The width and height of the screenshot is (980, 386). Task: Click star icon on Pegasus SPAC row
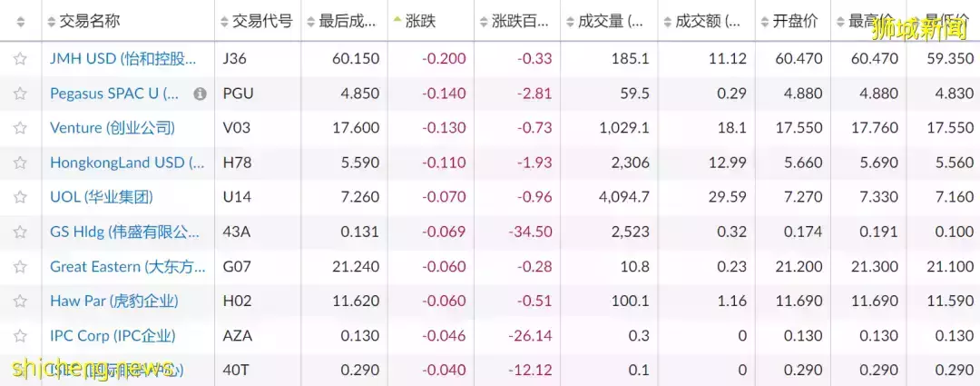tap(20, 94)
